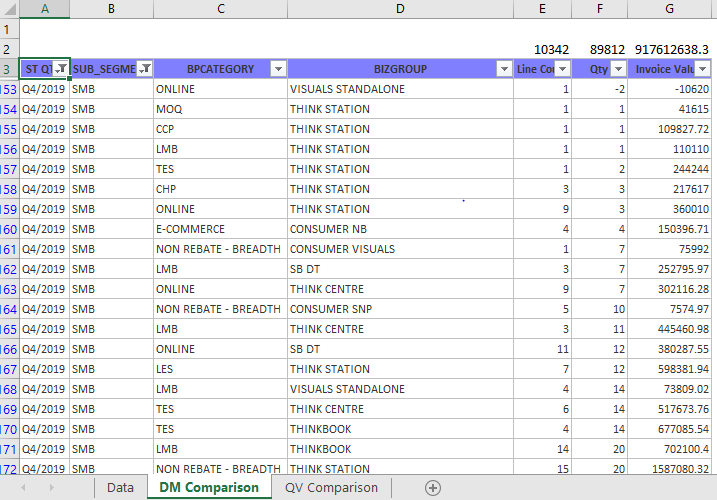The image size is (717, 500).
Task: Expand the BIZGROUP filter dropdown
Action: (x=504, y=69)
